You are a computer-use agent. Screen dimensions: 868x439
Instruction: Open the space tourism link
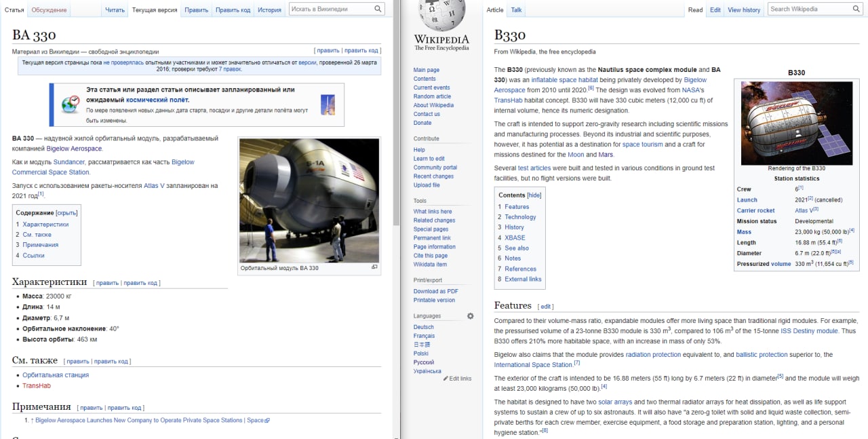(642, 145)
